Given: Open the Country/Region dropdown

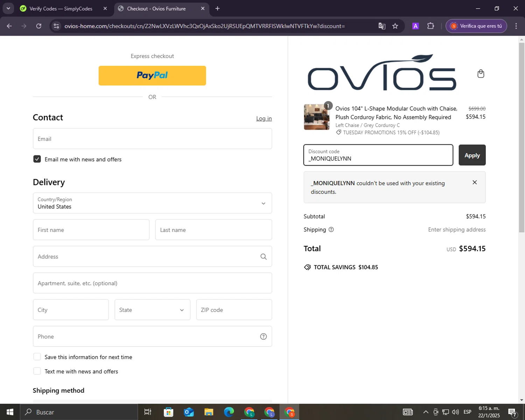Looking at the screenshot, I should 152,203.
